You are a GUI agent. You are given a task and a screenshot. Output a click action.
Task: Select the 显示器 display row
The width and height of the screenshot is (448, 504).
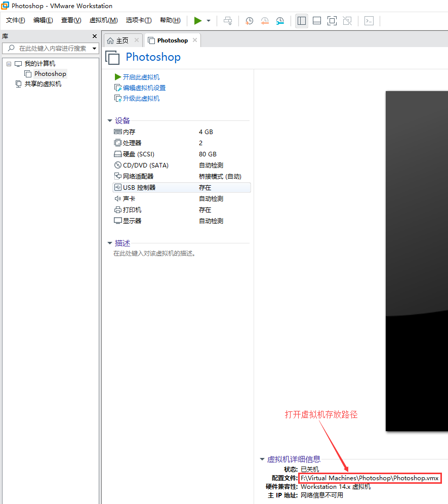(x=181, y=221)
